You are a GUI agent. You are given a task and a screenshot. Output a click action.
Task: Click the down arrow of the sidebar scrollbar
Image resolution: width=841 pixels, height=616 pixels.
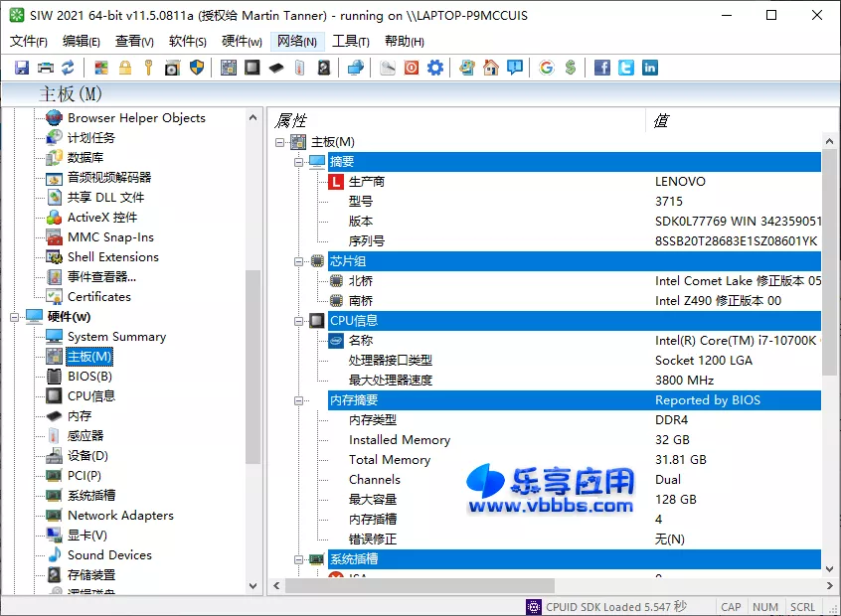tap(253, 586)
